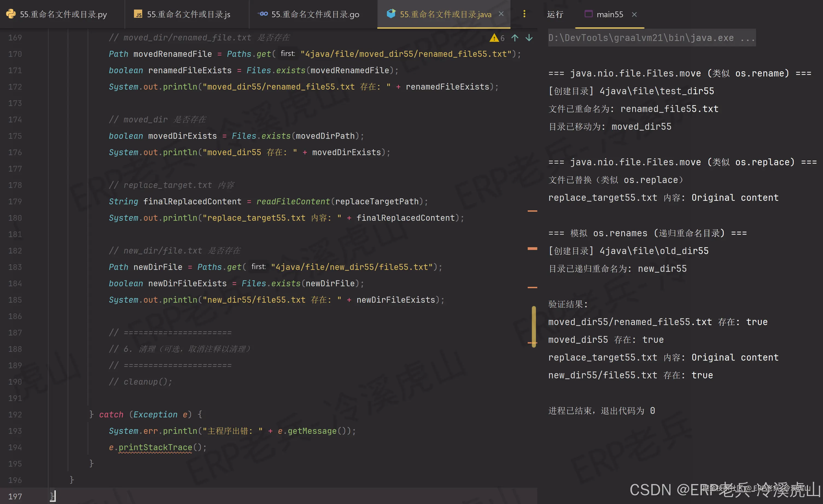Click the Go file icon on third tab
This screenshot has height=504, width=823.
263,14
